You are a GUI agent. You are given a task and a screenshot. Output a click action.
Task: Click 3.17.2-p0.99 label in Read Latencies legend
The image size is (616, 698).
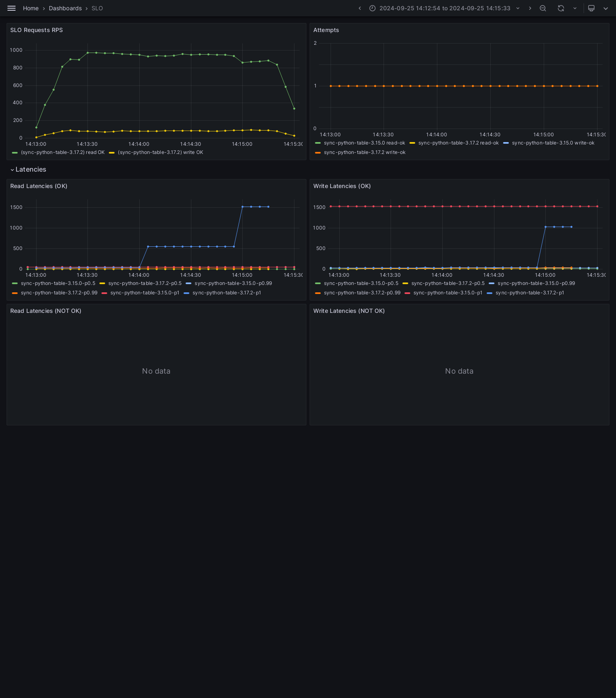(59, 293)
